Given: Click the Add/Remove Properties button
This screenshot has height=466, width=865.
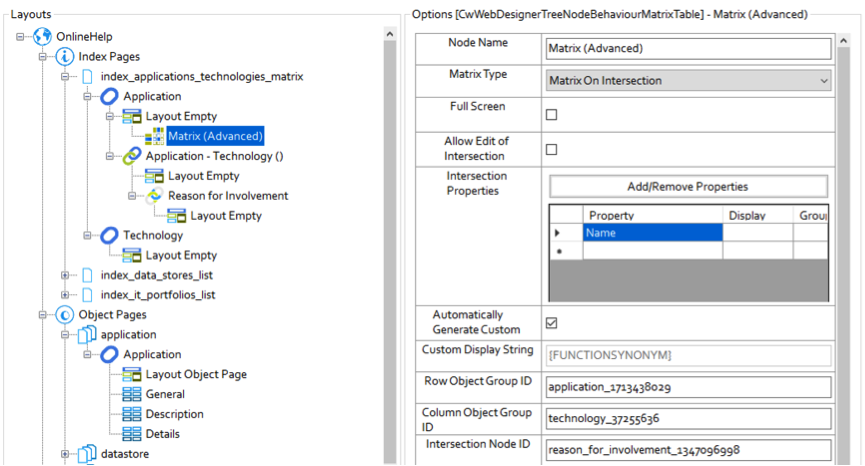Looking at the screenshot, I should (x=687, y=186).
